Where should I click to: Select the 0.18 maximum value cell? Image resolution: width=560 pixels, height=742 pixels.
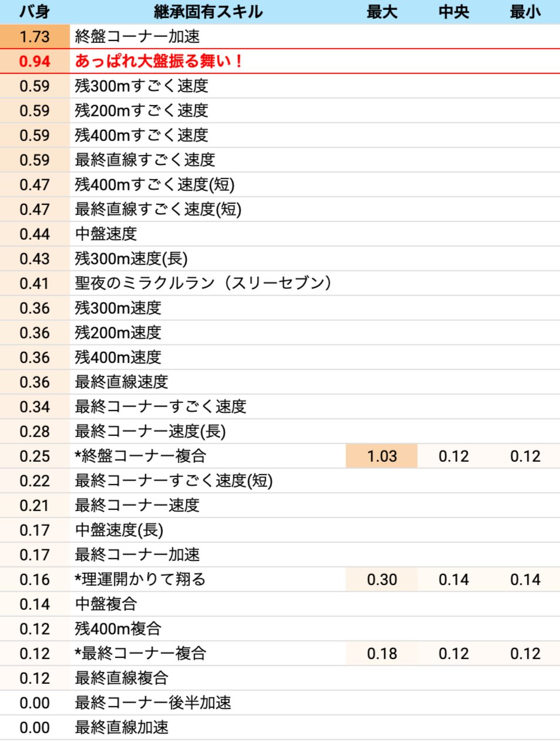382,653
